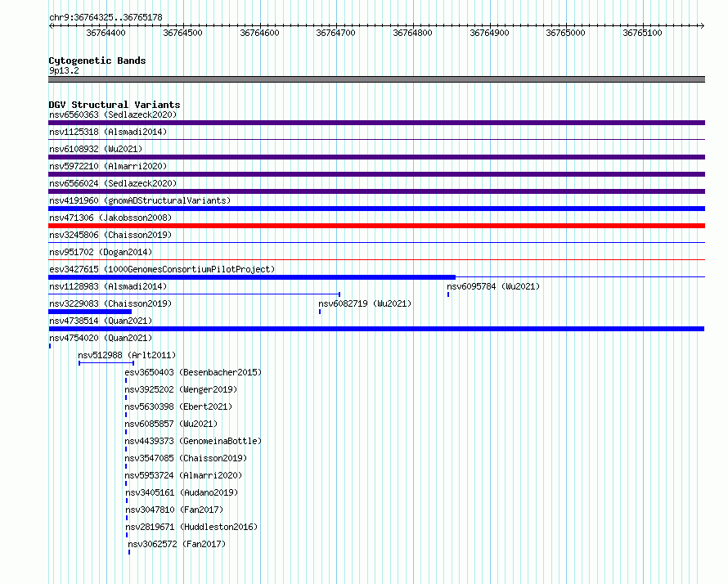The image size is (728, 584).
Task: Click the nsv471306 (Jakobsson2008) label
Action: point(110,218)
